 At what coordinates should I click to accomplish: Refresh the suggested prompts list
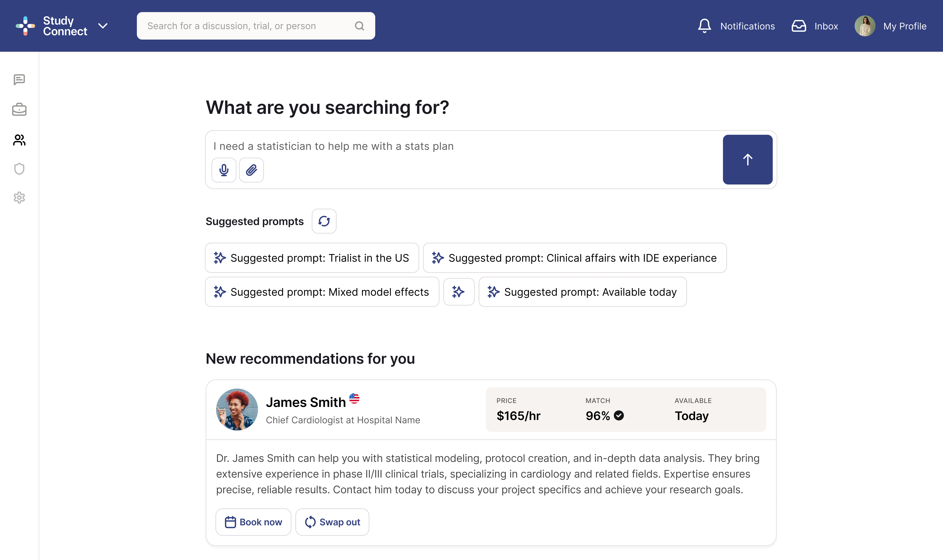[x=324, y=221]
